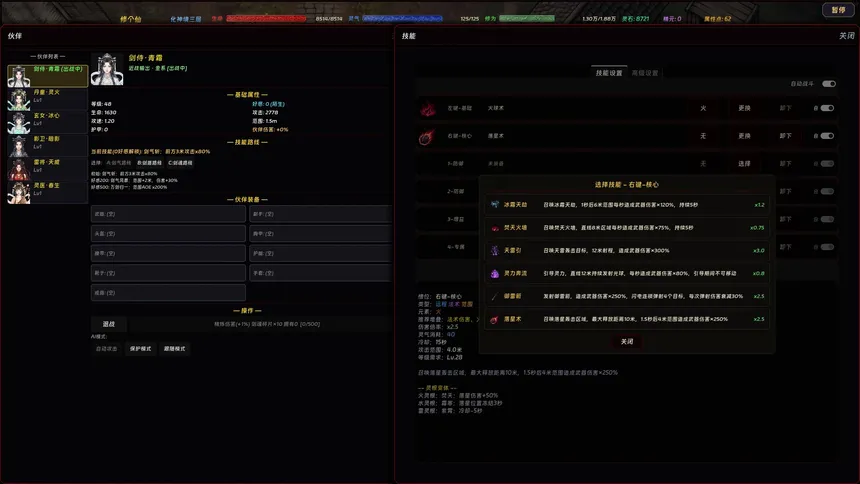Screen dimensions: 860x484
Task: Select the 冰霜天劫 skill icon in the list
Action: pyautogui.click(x=495, y=205)
